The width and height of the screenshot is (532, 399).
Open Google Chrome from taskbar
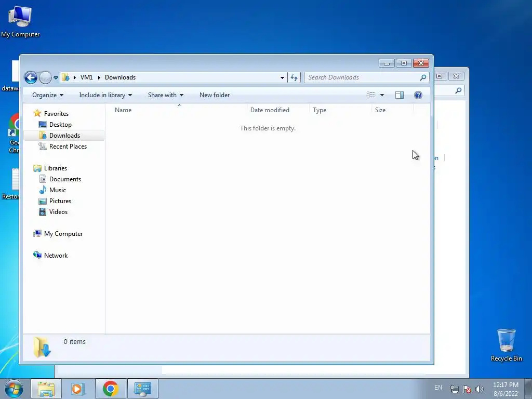[110, 389]
